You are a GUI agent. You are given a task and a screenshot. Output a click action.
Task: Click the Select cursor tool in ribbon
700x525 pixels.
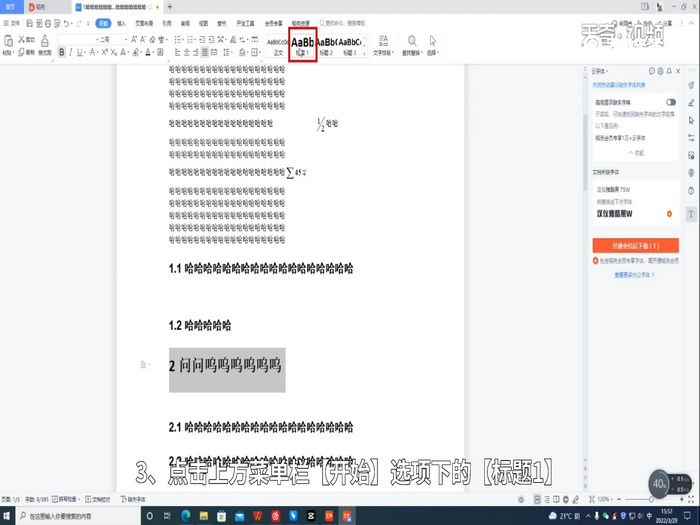433,44
